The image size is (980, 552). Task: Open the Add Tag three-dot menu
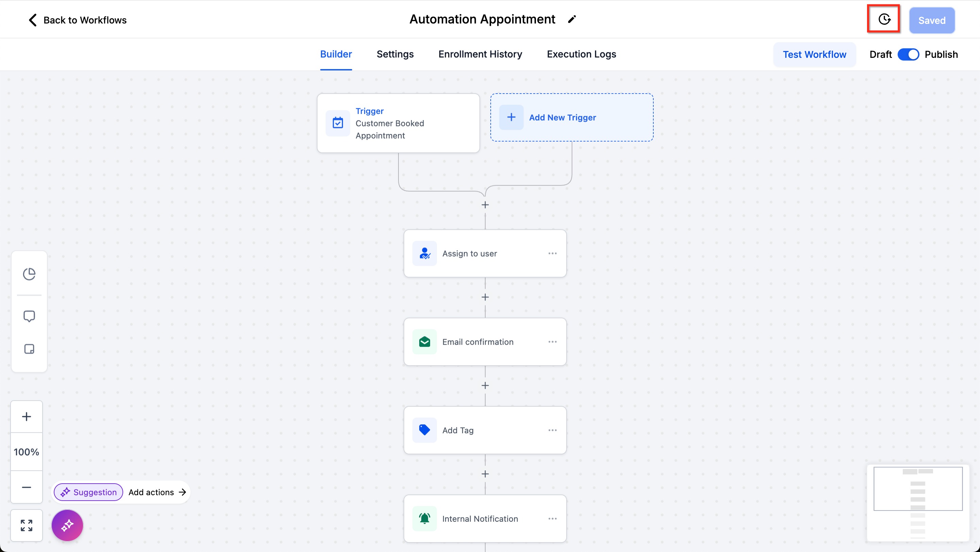(552, 430)
